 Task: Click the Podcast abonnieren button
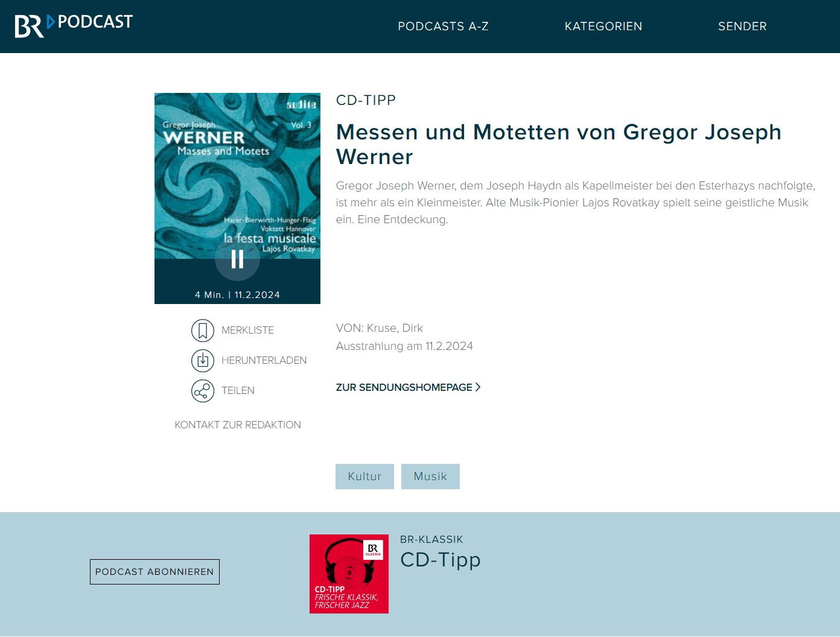154,572
